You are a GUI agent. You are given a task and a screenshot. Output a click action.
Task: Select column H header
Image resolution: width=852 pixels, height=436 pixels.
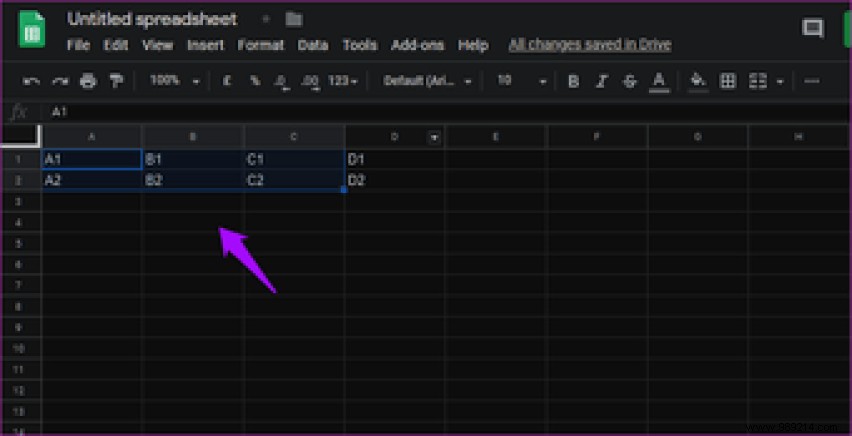tap(799, 137)
